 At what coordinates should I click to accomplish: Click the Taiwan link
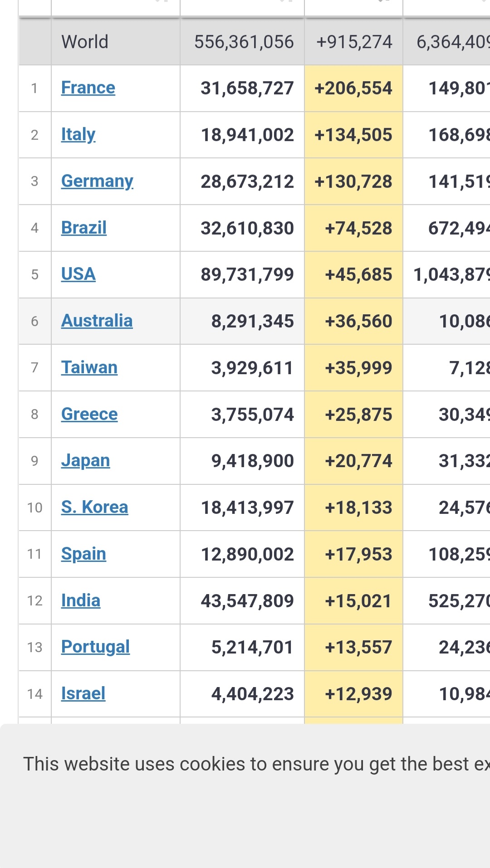click(x=89, y=367)
